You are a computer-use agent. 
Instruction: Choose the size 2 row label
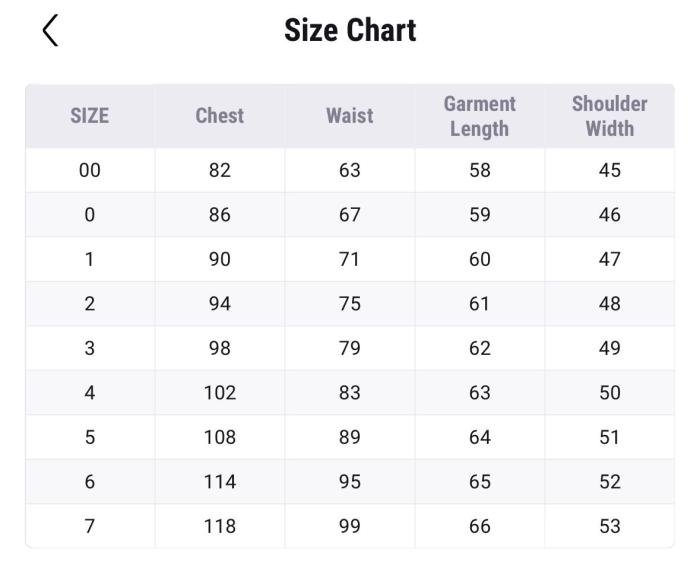point(89,304)
